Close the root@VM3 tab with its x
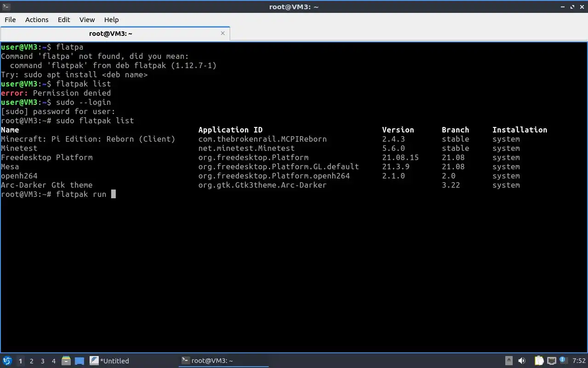 [x=223, y=33]
